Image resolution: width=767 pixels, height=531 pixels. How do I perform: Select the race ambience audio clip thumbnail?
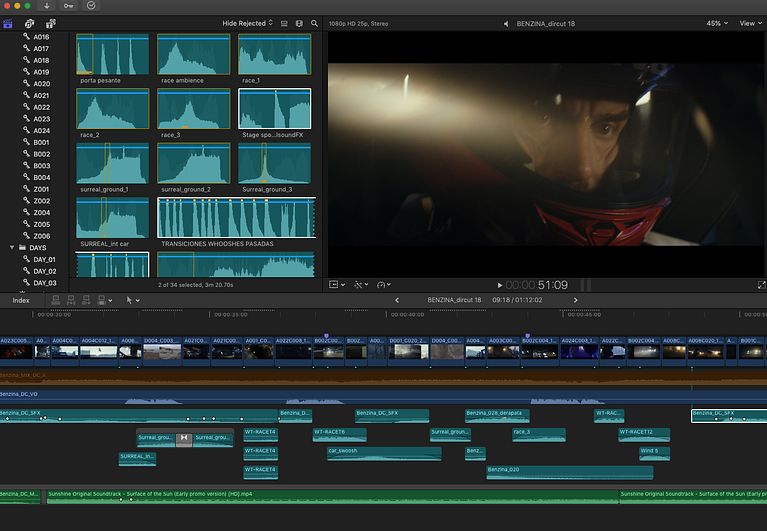194,54
